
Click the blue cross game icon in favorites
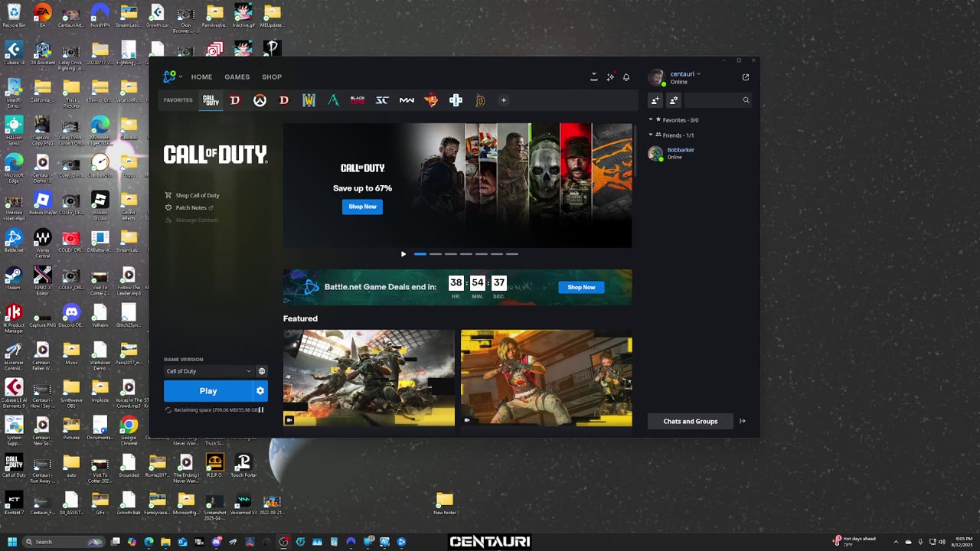456,100
